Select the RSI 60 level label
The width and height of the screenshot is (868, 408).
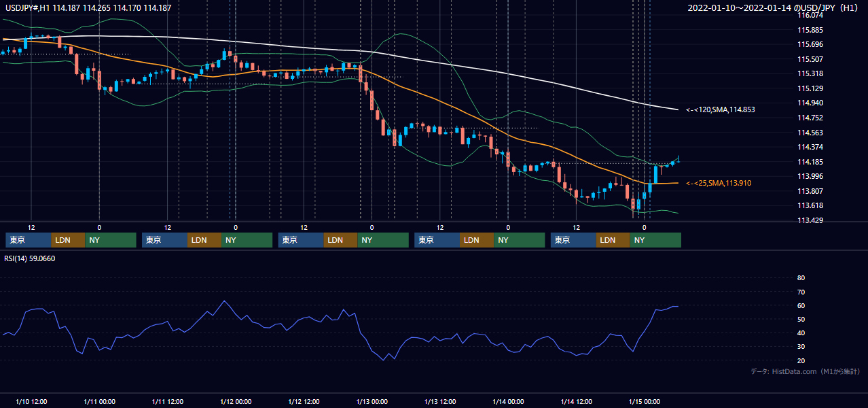point(801,305)
